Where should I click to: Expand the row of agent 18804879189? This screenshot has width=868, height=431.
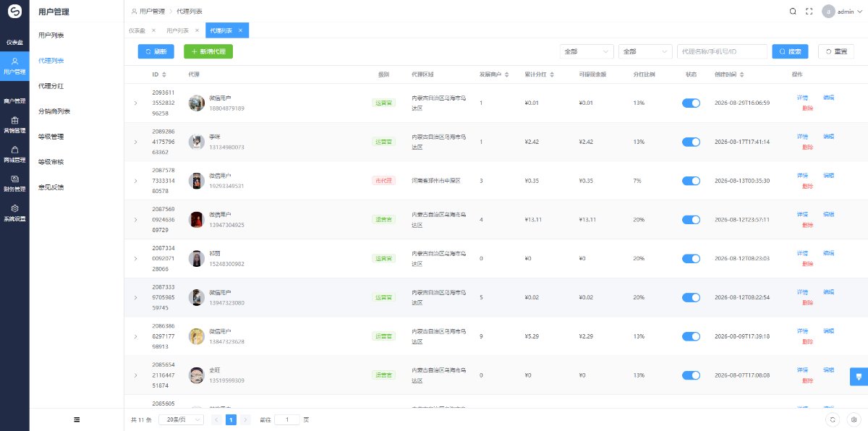click(135, 103)
